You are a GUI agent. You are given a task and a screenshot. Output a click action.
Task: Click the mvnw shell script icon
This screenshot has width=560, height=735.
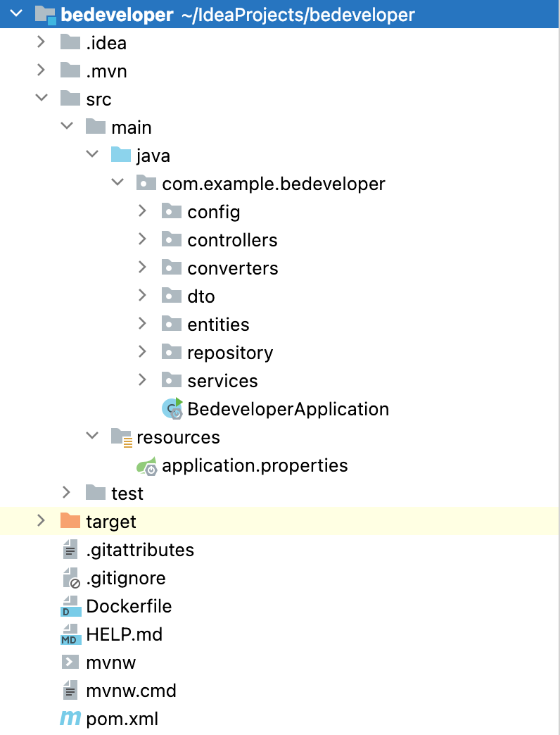(x=70, y=662)
